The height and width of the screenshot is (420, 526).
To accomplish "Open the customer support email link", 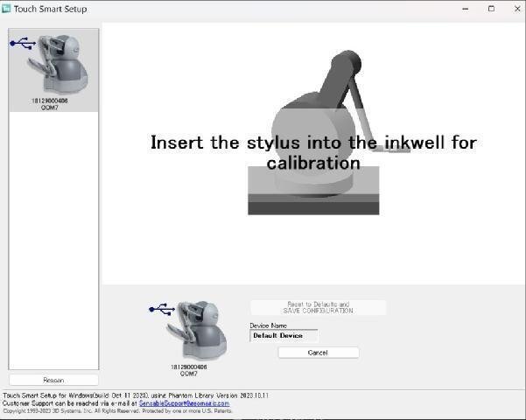I will tap(184, 403).
